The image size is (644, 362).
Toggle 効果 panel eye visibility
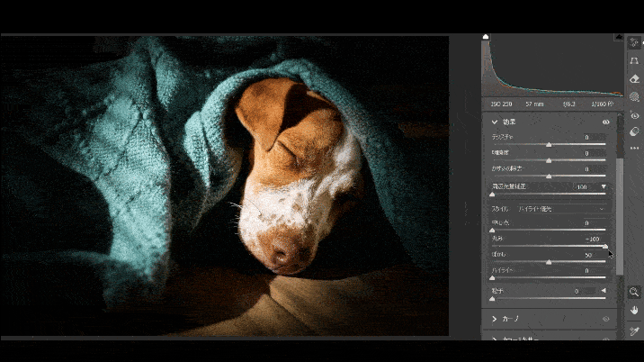606,122
